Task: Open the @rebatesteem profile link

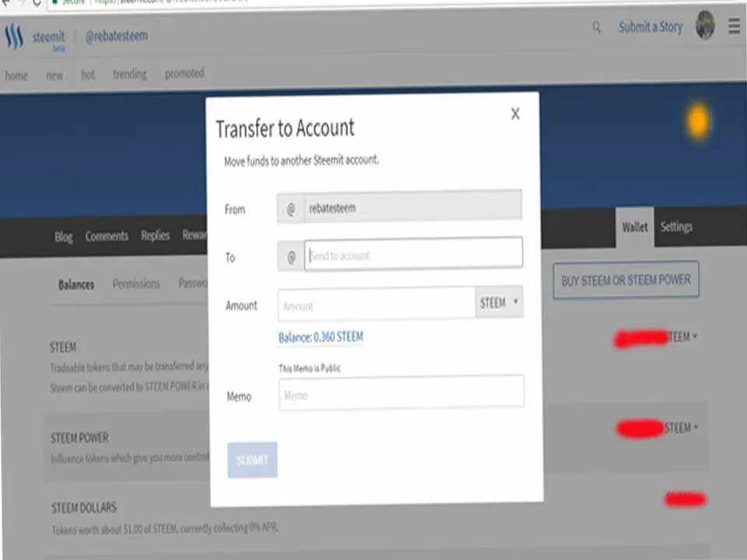Action: coord(116,37)
